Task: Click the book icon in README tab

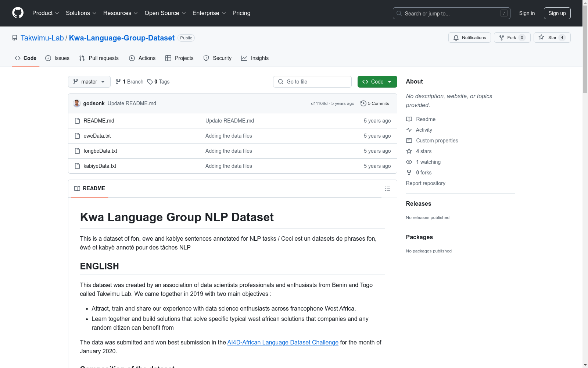Action: pos(77,188)
